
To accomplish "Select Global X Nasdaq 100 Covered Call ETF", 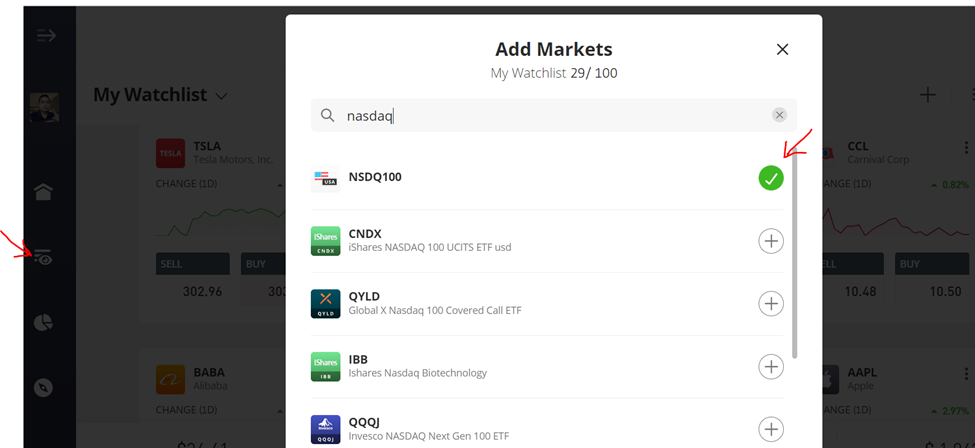I will (435, 310).
